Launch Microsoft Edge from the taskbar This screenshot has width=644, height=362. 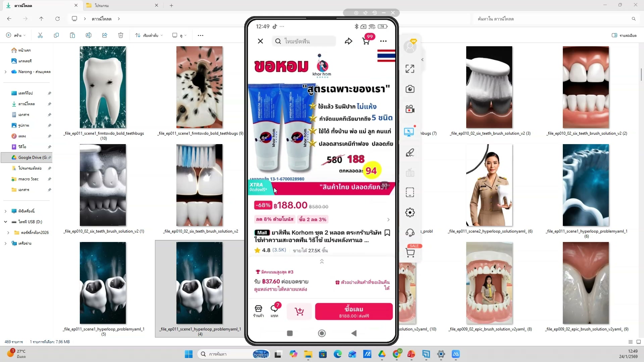click(338, 354)
